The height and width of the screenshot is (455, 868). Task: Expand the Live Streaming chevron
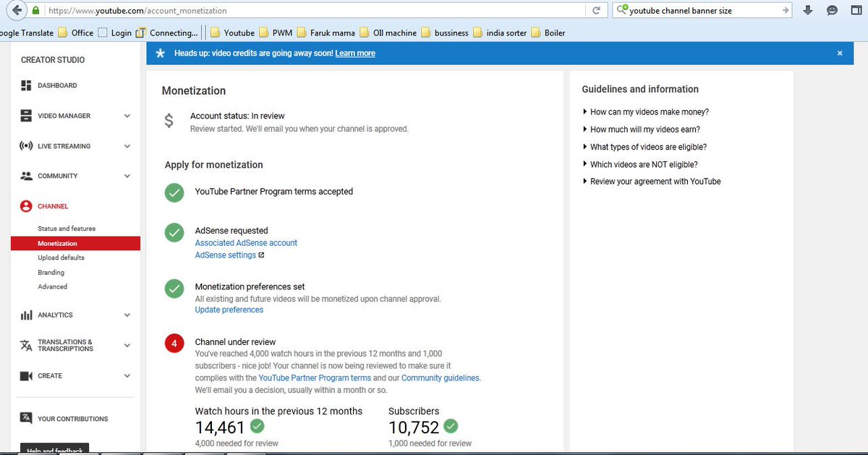pyautogui.click(x=127, y=146)
